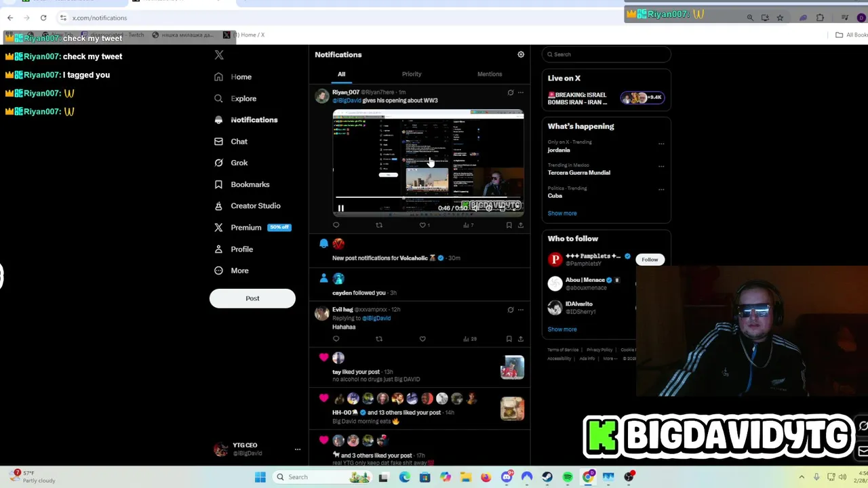Switch to the All notifications tab

342,75
